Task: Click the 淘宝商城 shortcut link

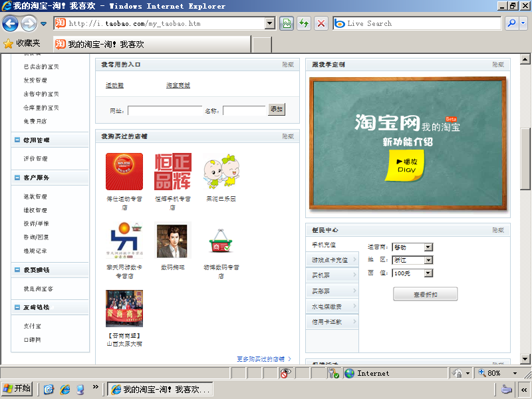Action: (178, 85)
